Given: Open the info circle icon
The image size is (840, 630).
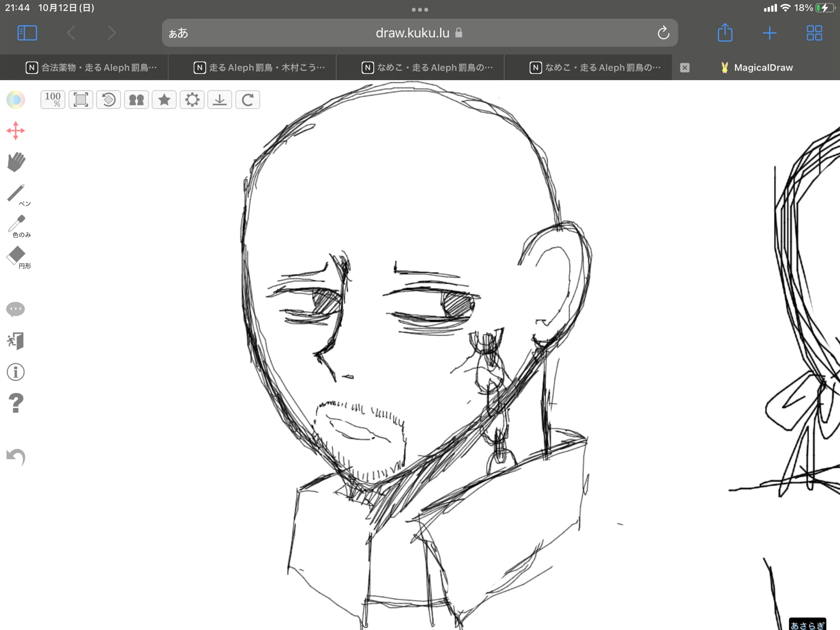Looking at the screenshot, I should (x=16, y=372).
